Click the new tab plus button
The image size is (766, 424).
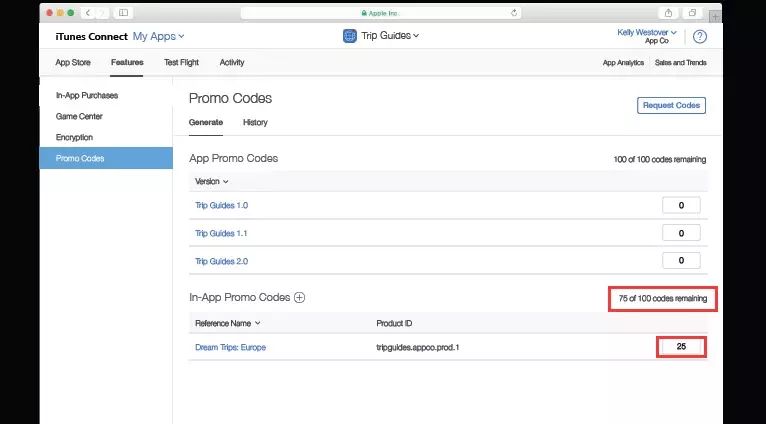click(715, 16)
